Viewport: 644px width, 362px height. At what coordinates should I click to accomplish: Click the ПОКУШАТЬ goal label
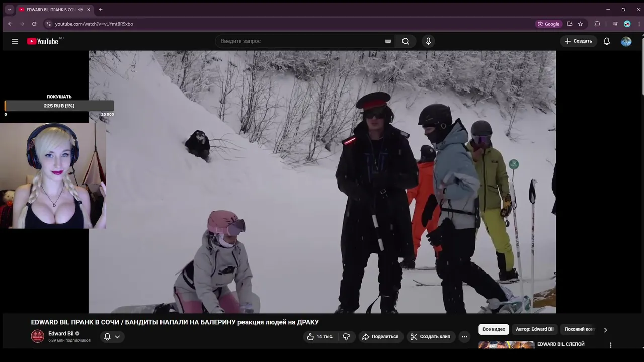[59, 97]
